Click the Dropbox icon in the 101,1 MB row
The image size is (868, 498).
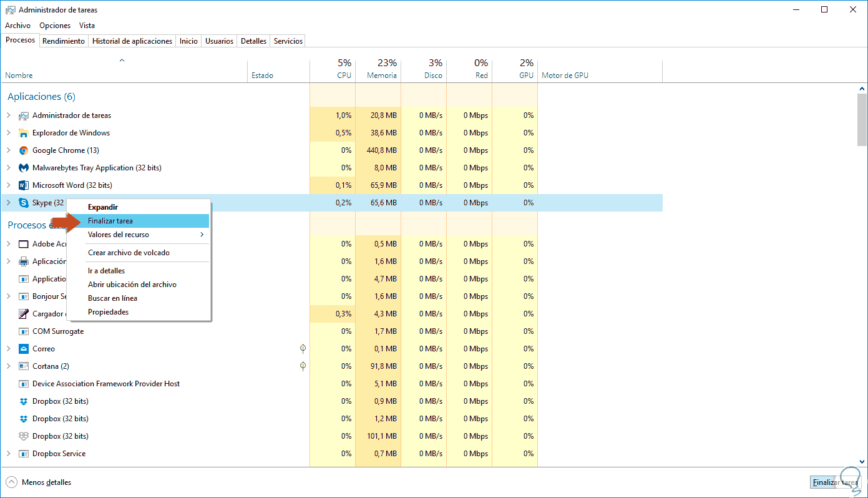click(24, 436)
